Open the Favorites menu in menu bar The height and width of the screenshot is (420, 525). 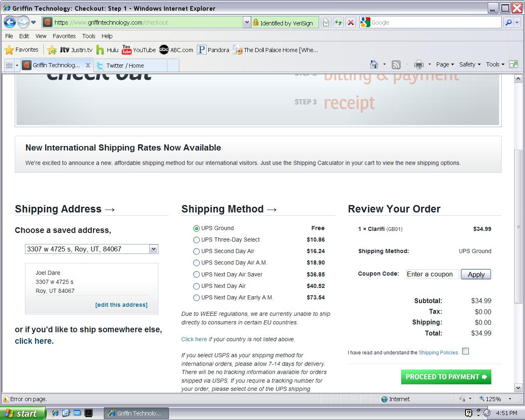click(x=64, y=36)
